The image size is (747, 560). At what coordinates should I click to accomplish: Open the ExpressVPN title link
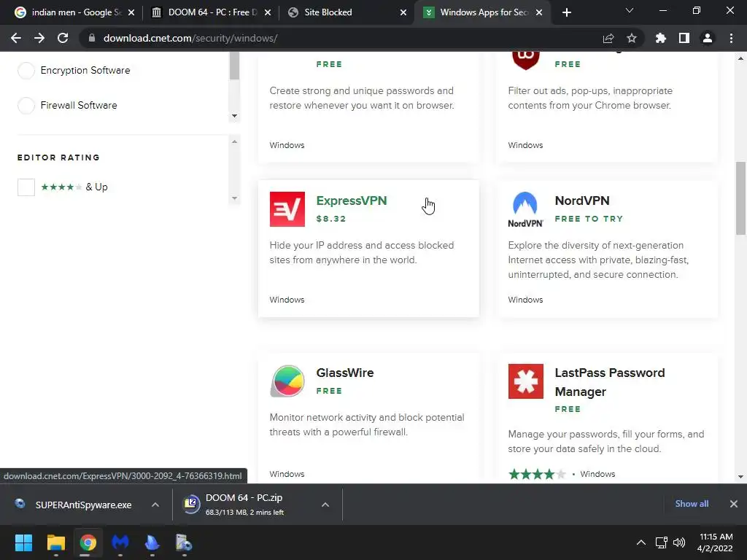(352, 201)
